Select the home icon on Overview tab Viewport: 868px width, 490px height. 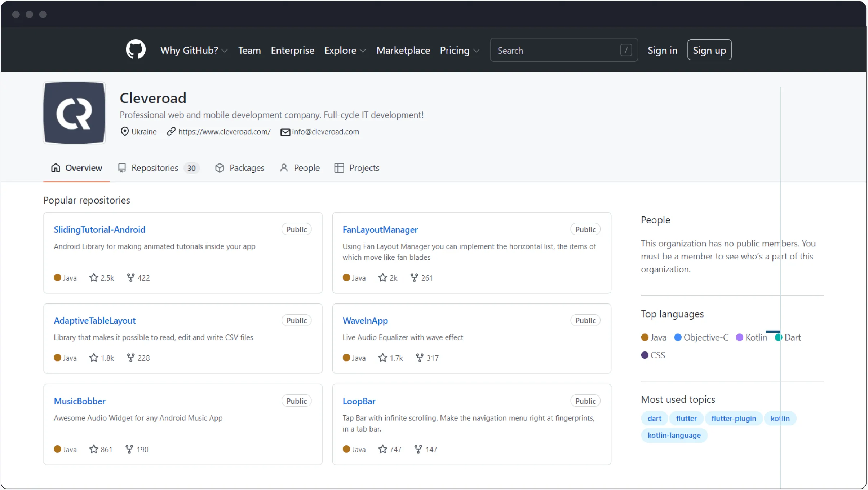(x=56, y=167)
